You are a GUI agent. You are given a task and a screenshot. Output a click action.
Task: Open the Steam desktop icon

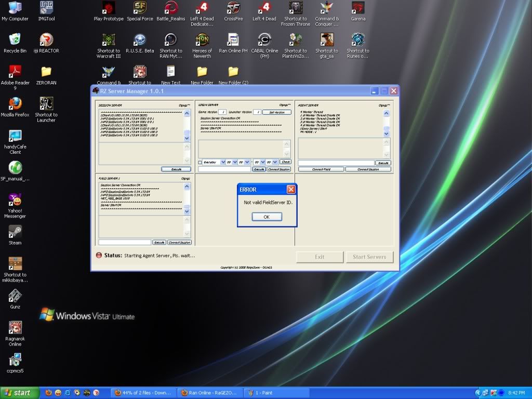pyautogui.click(x=15, y=232)
